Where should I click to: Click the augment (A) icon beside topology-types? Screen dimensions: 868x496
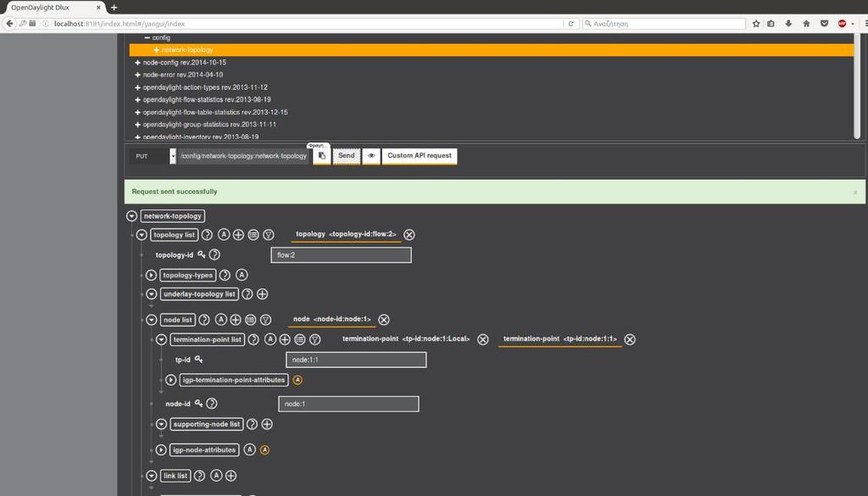click(242, 275)
